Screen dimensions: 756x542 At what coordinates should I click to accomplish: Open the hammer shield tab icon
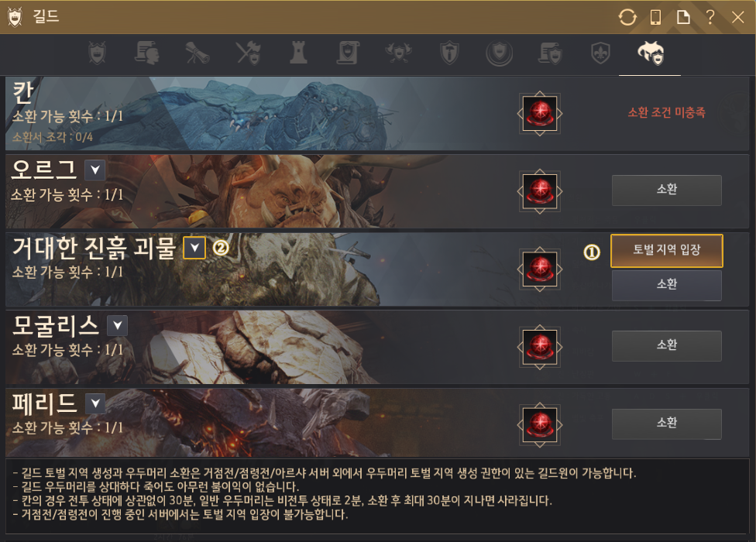point(449,53)
